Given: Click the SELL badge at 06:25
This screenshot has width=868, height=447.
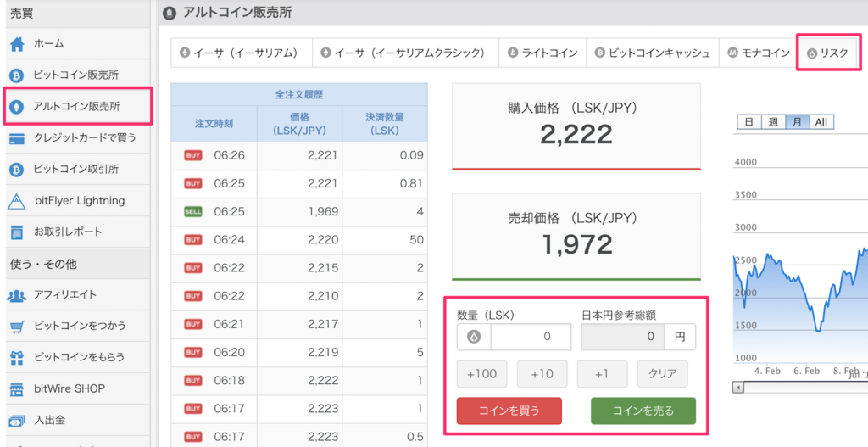Looking at the screenshot, I should coord(193,211).
